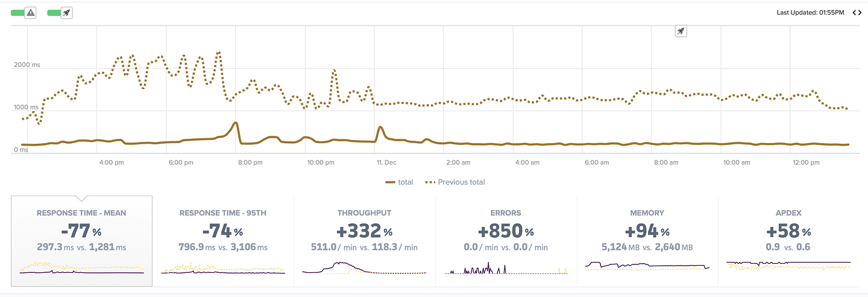Switch to the Apdex metric card
The width and height of the screenshot is (868, 297).
point(788,241)
